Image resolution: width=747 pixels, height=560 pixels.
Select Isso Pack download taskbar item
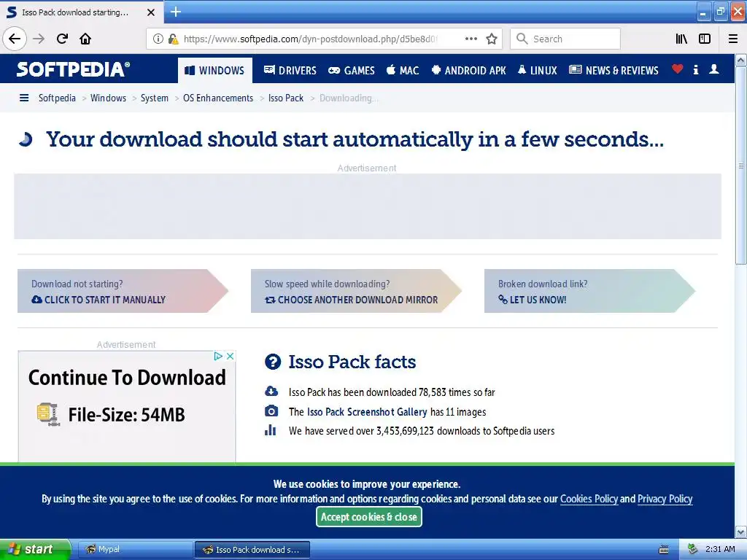252,550
